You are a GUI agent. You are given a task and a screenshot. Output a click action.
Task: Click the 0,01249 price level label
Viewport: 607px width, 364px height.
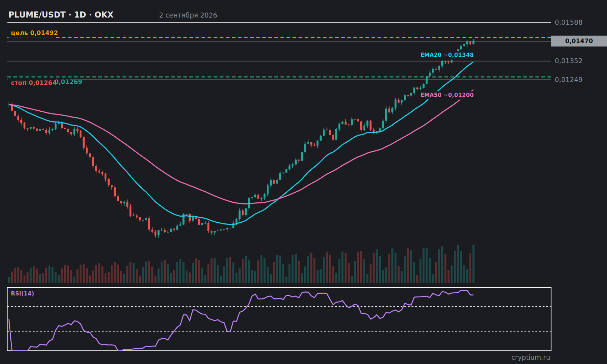click(568, 80)
